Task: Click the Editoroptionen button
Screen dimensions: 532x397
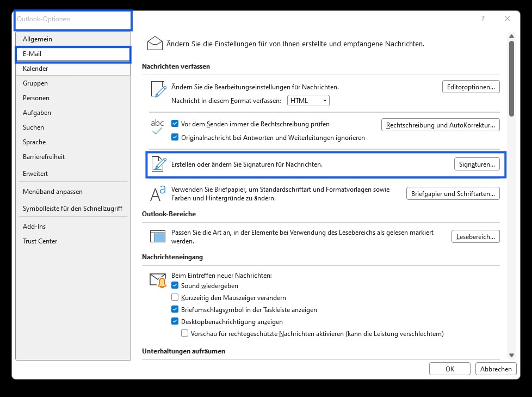Action: point(471,87)
